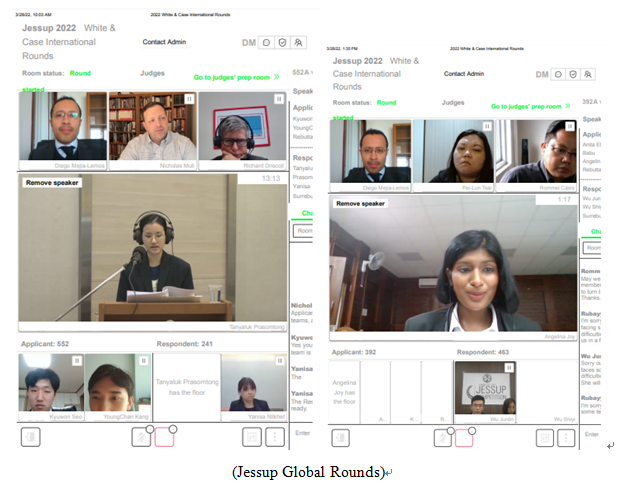Click the shield icon in left window header
This screenshot has height=488, width=624.
click(x=282, y=43)
